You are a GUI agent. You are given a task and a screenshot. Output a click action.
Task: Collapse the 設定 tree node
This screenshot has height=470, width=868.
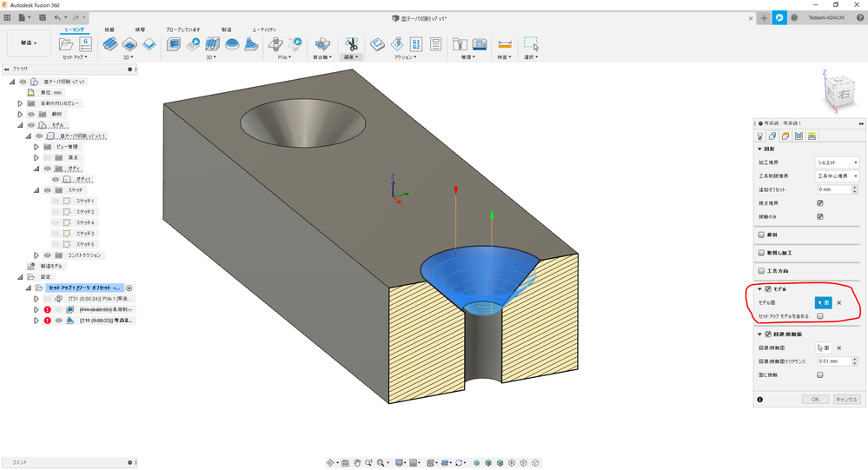[20, 277]
